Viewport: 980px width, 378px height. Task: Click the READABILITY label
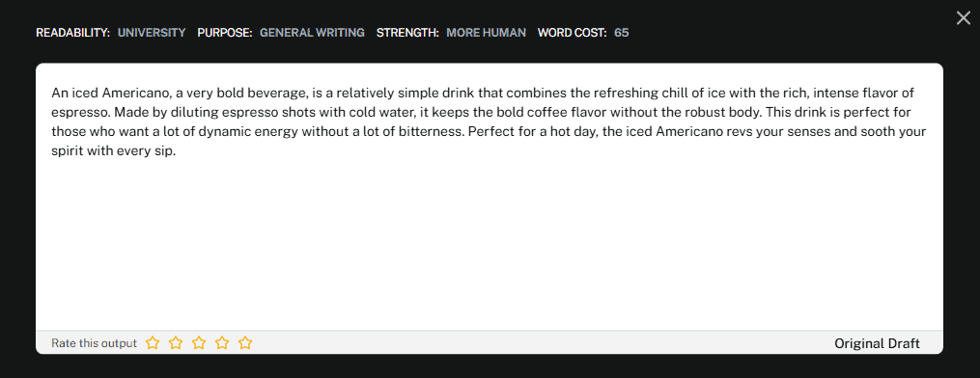coord(73,33)
